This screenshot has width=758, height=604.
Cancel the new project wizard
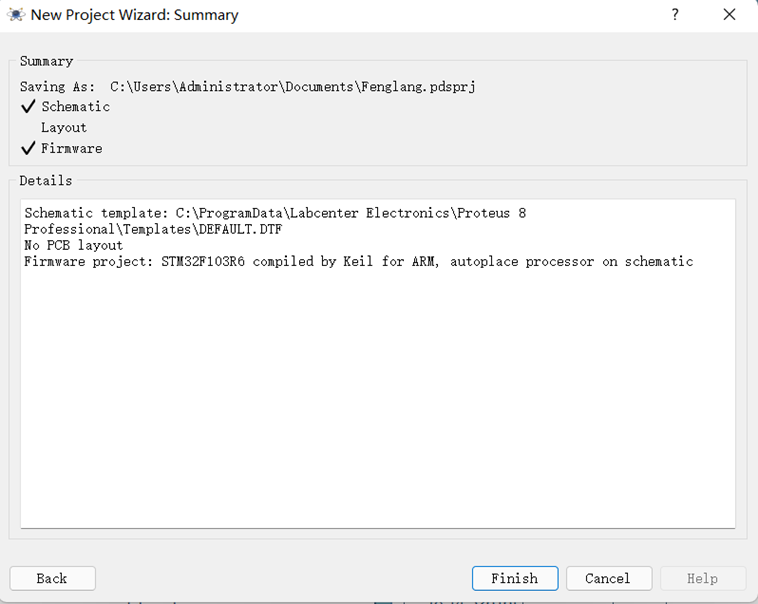coord(608,578)
